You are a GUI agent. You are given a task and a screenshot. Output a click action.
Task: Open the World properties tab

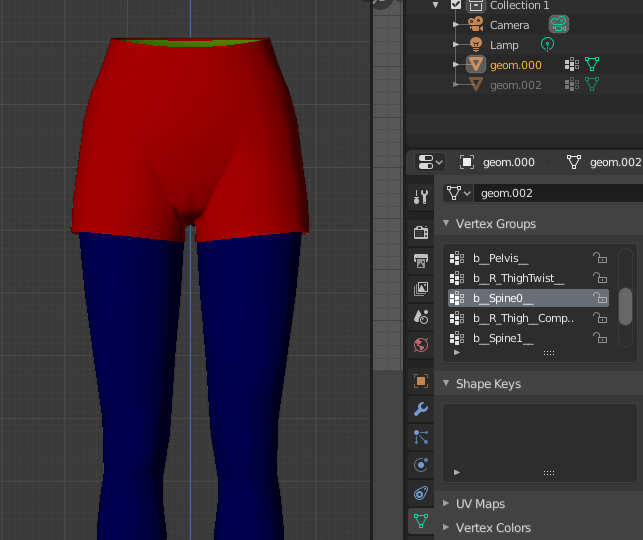click(421, 345)
